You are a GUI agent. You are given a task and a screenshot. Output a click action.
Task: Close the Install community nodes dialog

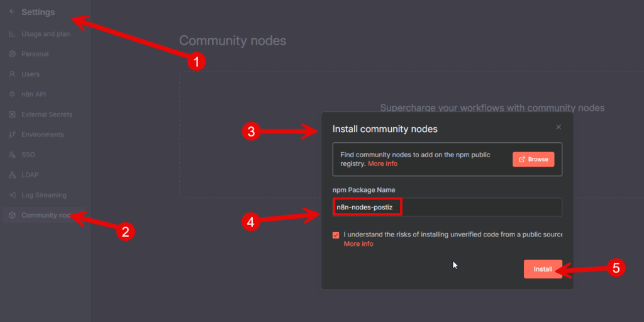(558, 127)
